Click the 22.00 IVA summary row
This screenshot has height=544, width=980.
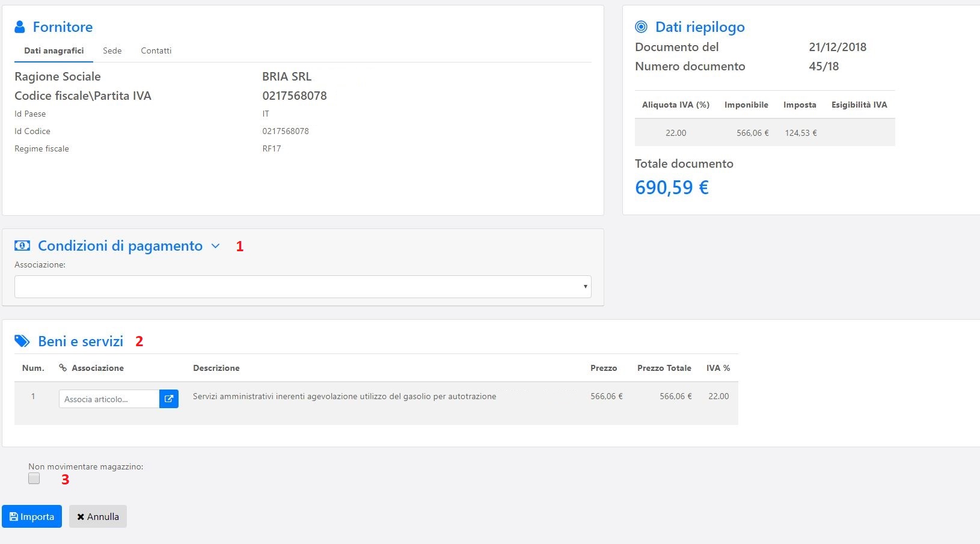(x=765, y=132)
